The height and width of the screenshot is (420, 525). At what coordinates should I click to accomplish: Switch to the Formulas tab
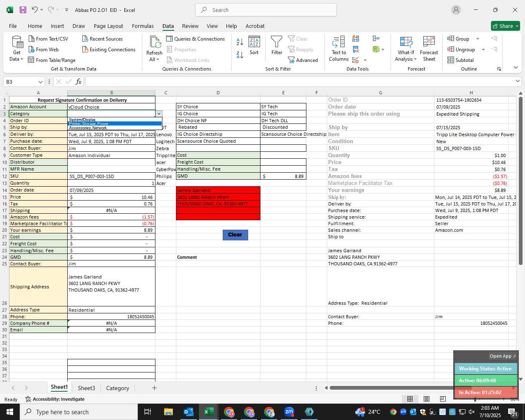point(143,26)
